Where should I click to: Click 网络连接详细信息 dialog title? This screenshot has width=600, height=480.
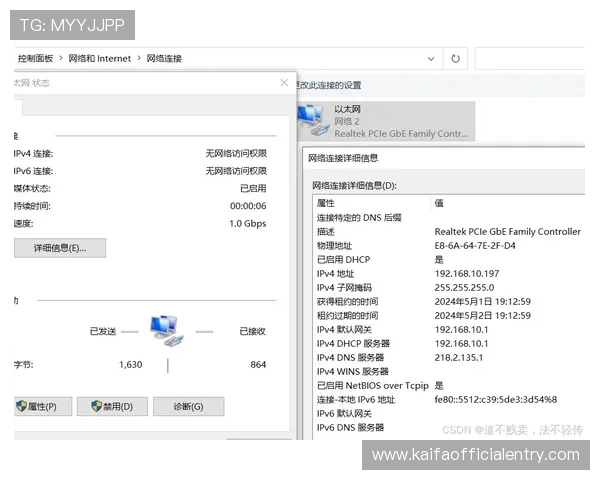pyautogui.click(x=343, y=158)
